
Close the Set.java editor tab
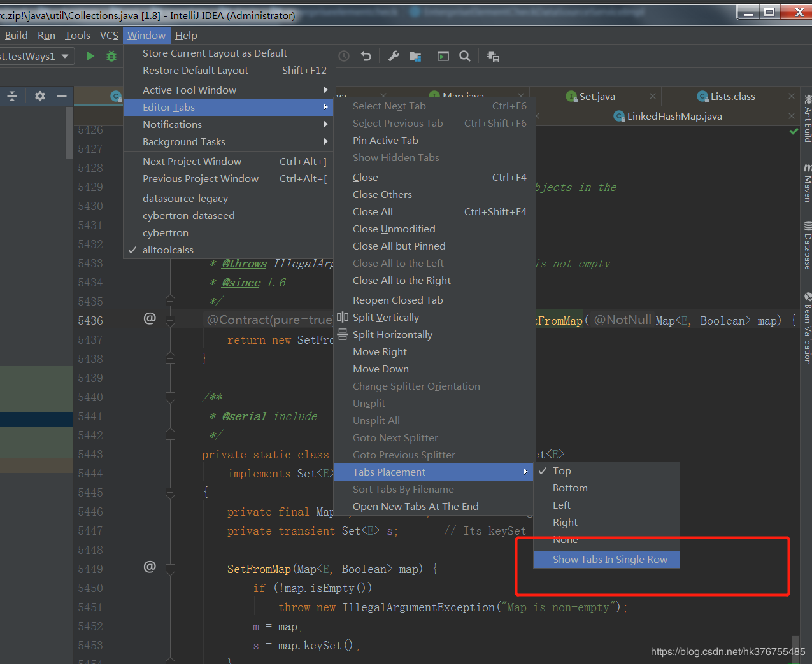(x=653, y=96)
